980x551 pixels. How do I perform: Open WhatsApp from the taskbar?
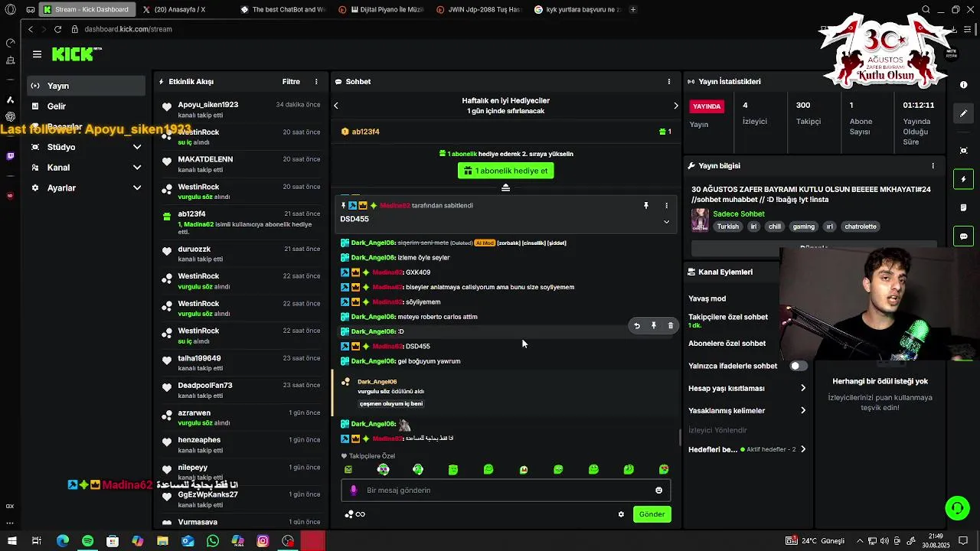point(213,541)
